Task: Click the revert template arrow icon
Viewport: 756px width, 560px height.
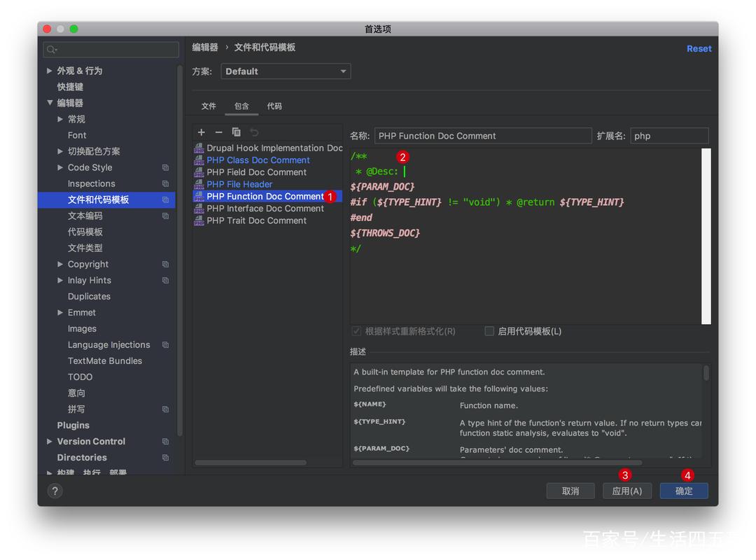Action: pyautogui.click(x=254, y=132)
